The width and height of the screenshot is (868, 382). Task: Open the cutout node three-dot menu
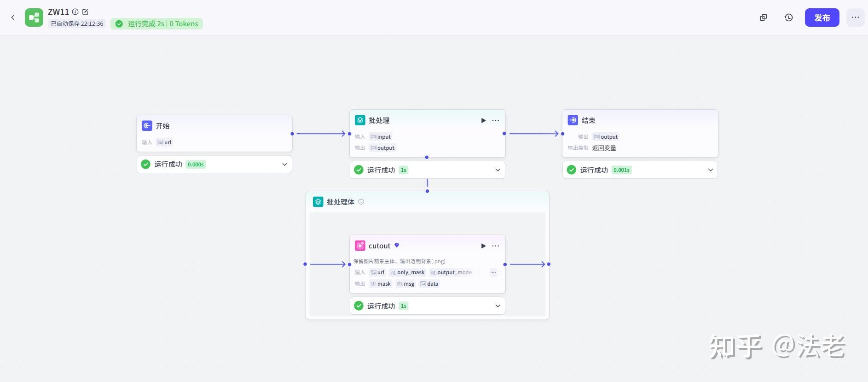[x=496, y=246]
